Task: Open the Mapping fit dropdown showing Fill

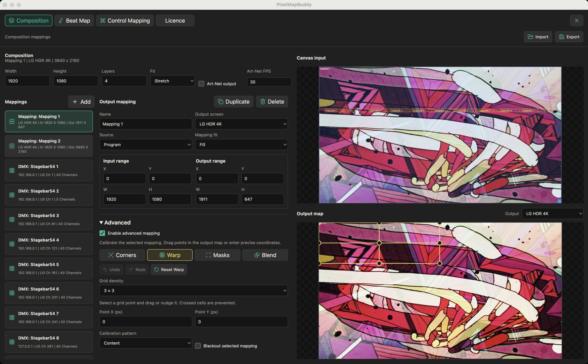Action: [x=241, y=145]
